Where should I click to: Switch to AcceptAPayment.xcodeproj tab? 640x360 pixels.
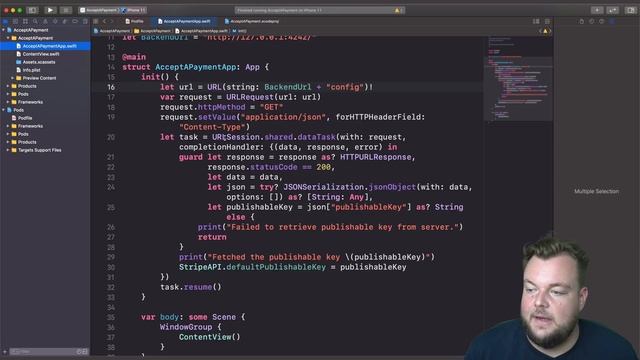[x=251, y=21]
